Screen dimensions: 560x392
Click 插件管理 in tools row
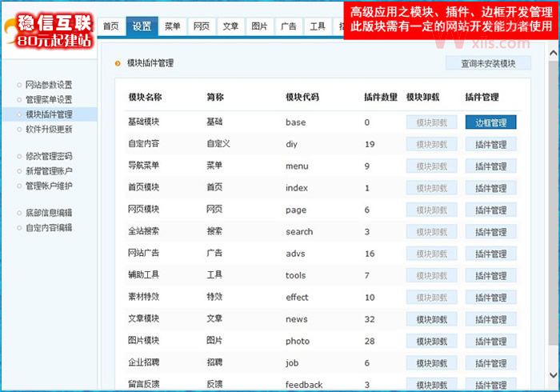(490, 276)
